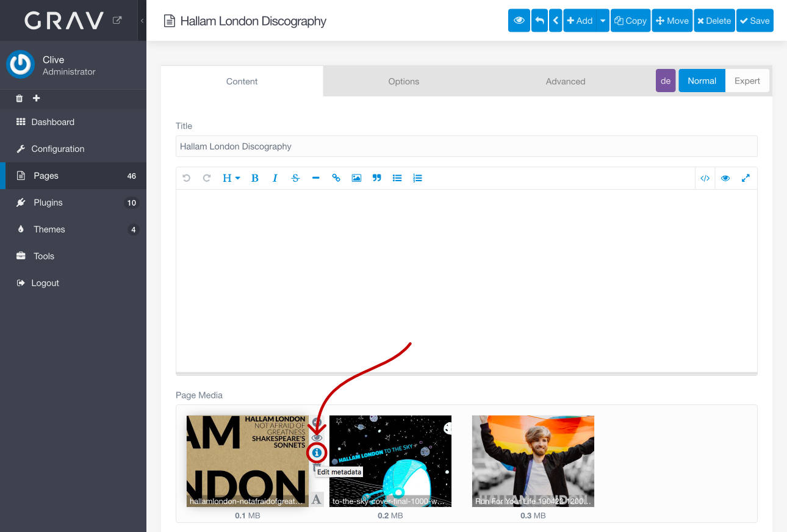
Task: Add a blockquote in the editor
Action: (376, 178)
